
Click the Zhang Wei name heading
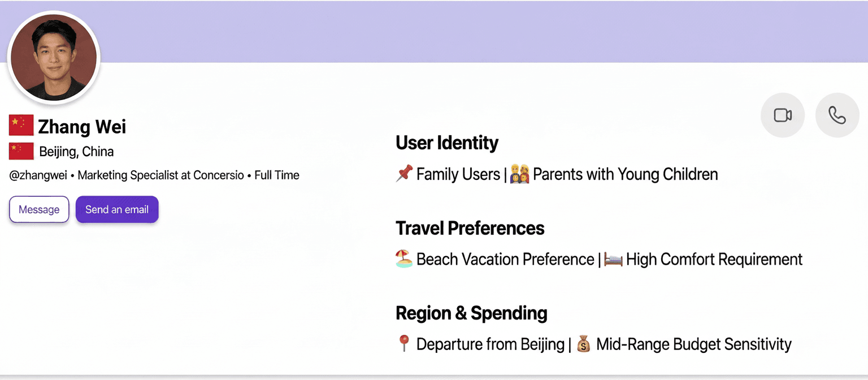point(82,126)
